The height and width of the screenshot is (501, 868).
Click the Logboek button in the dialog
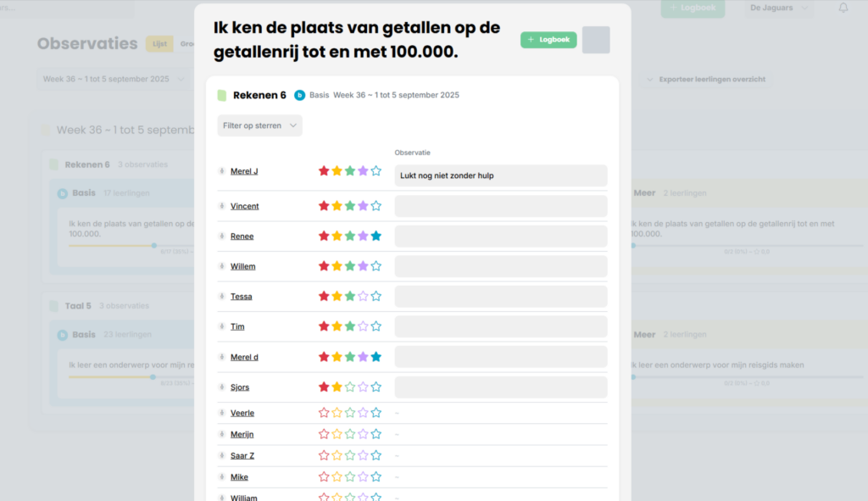[x=548, y=40]
